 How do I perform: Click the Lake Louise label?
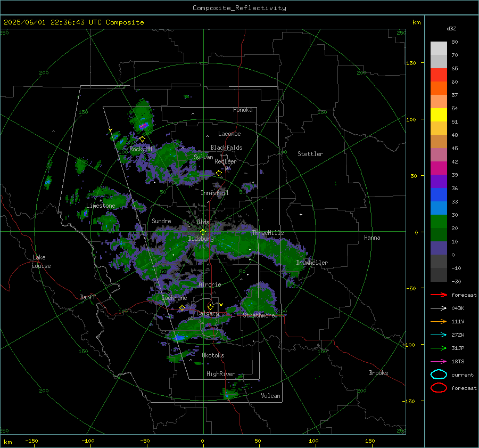[x=41, y=262]
